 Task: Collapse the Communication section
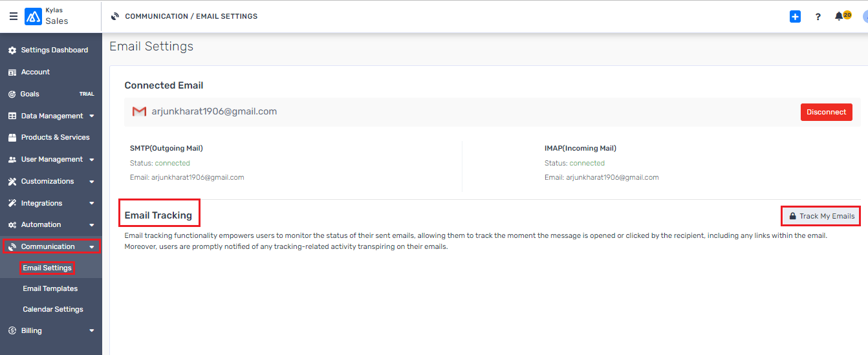(51, 246)
